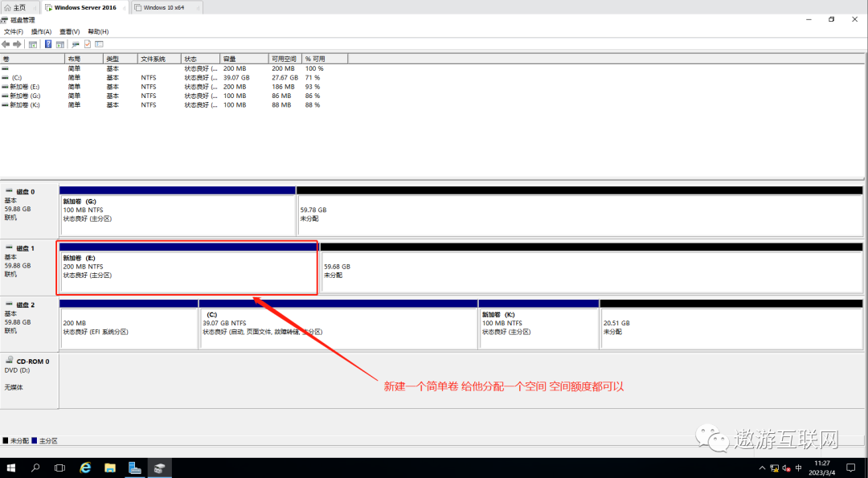Click the 中 input method indicator
This screenshot has width=868, height=478.
click(x=798, y=468)
